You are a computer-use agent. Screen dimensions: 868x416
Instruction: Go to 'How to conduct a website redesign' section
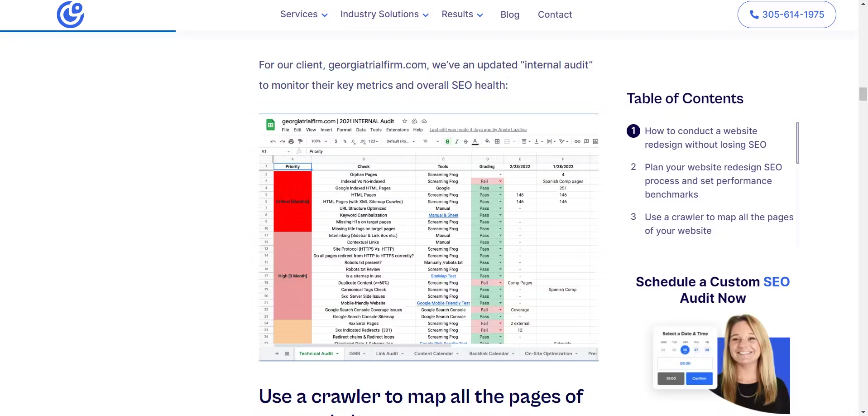(705, 138)
